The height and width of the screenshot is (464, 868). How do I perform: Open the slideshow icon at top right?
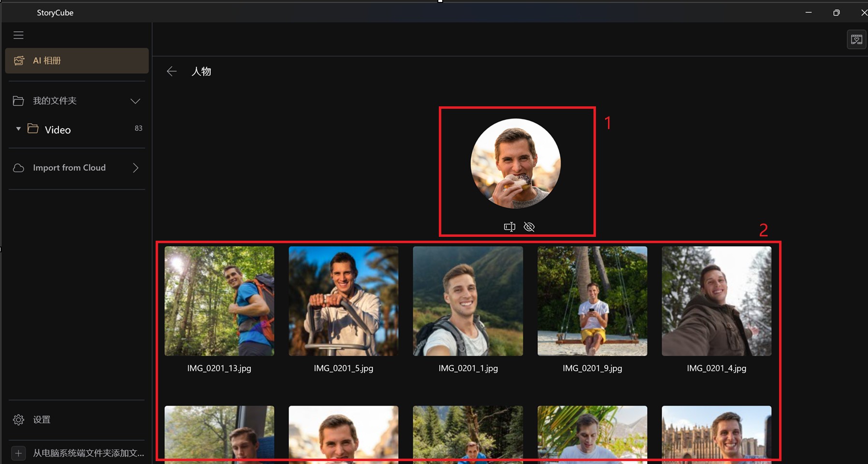pos(856,40)
